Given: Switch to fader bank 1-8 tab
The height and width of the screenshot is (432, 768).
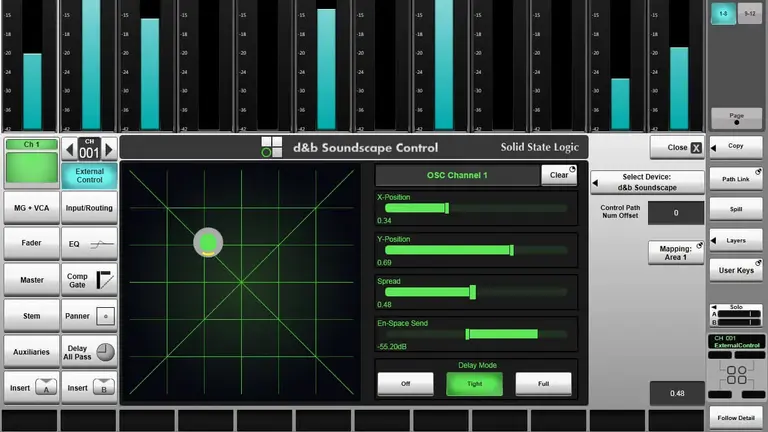Looking at the screenshot, I should [722, 13].
